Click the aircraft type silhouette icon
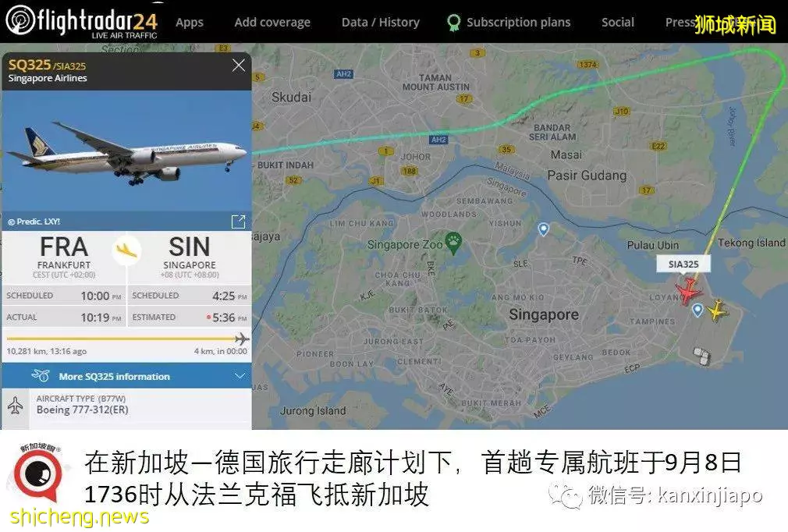This screenshot has height=532, width=788. pyautogui.click(x=15, y=405)
